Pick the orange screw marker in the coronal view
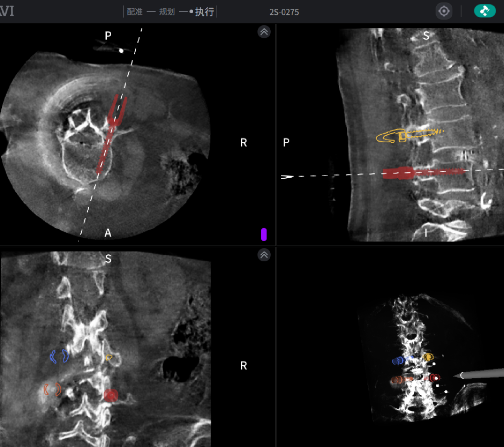This screenshot has height=447, width=504. click(x=52, y=389)
